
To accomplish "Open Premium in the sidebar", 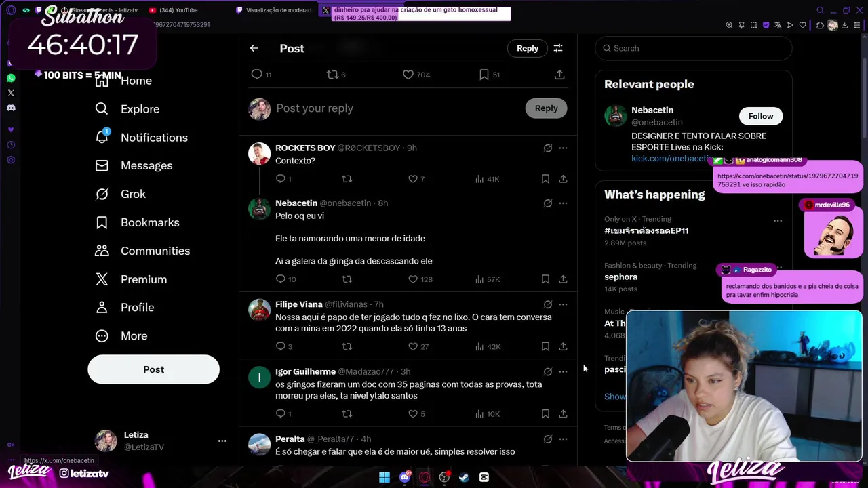I will 132,279.
